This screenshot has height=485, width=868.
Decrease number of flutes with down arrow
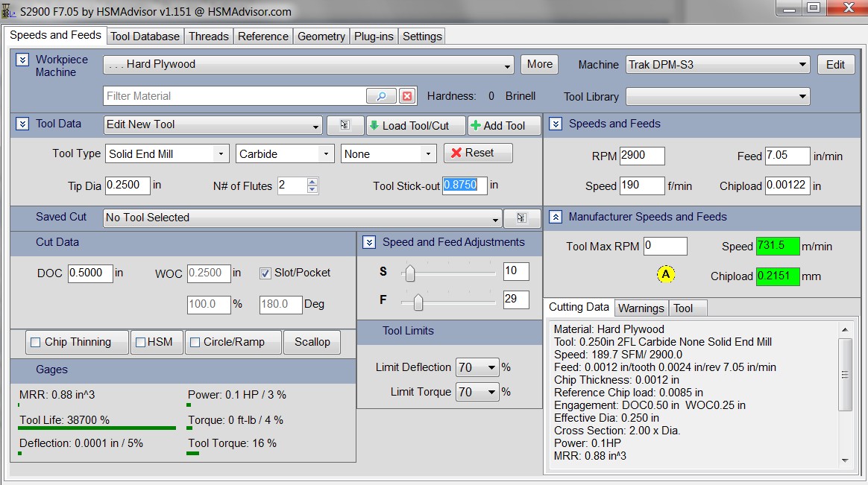[312, 190]
